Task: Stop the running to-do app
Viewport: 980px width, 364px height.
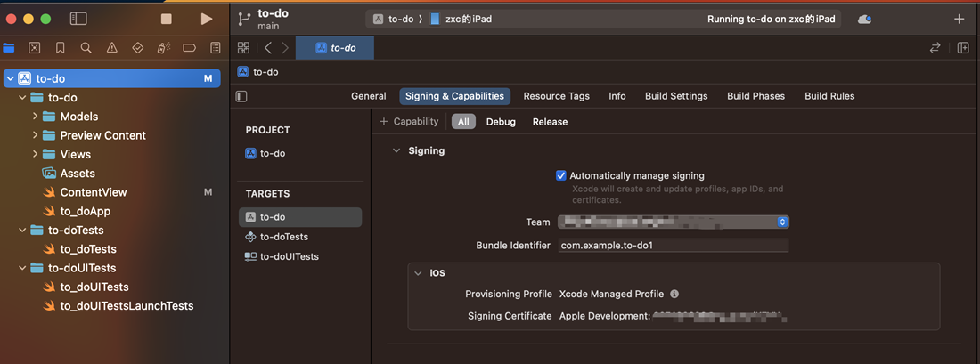Action: click(x=166, y=19)
